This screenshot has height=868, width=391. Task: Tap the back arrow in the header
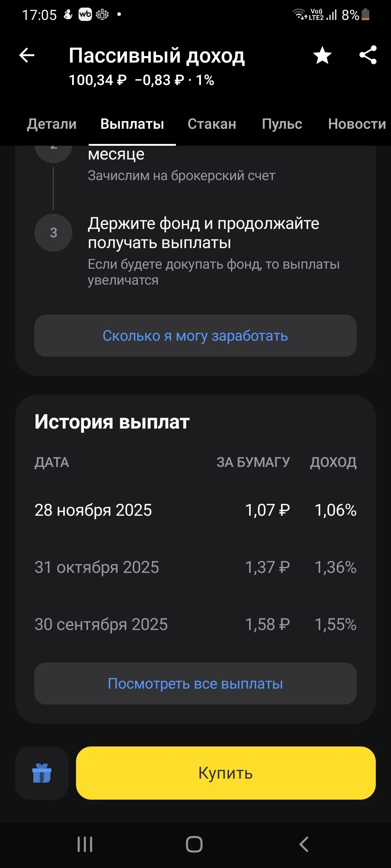pos(27,55)
